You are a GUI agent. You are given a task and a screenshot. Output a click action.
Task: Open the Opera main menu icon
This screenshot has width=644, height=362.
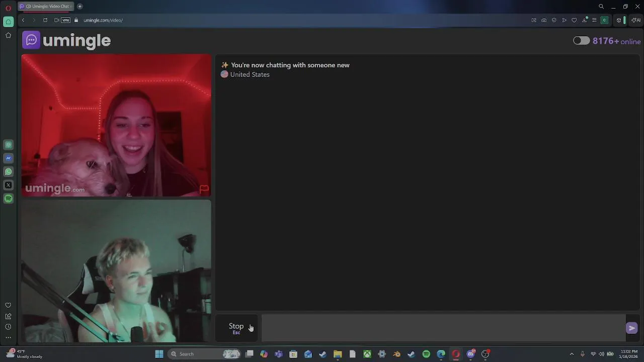click(8, 8)
